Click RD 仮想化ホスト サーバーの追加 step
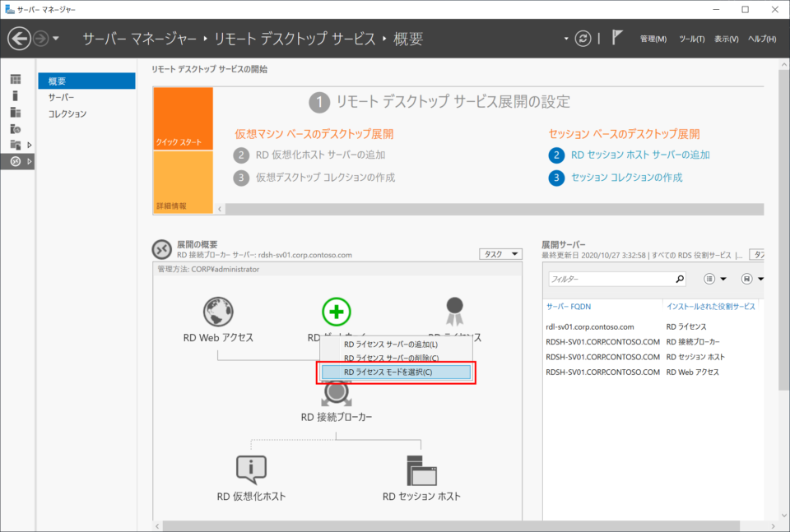This screenshot has height=532, width=790. pyautogui.click(x=320, y=155)
